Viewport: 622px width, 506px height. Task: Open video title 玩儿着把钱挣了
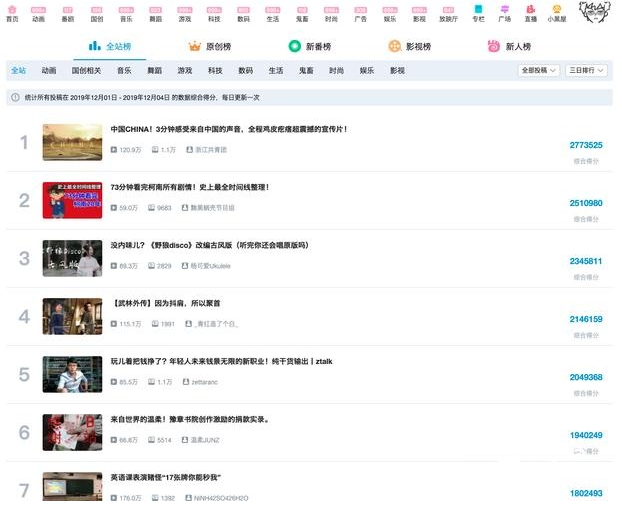[x=221, y=361]
